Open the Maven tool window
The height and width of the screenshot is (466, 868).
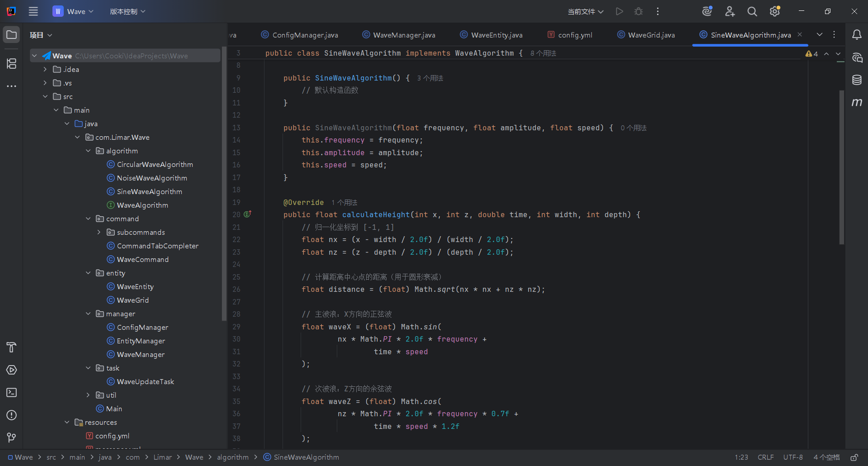tap(857, 103)
